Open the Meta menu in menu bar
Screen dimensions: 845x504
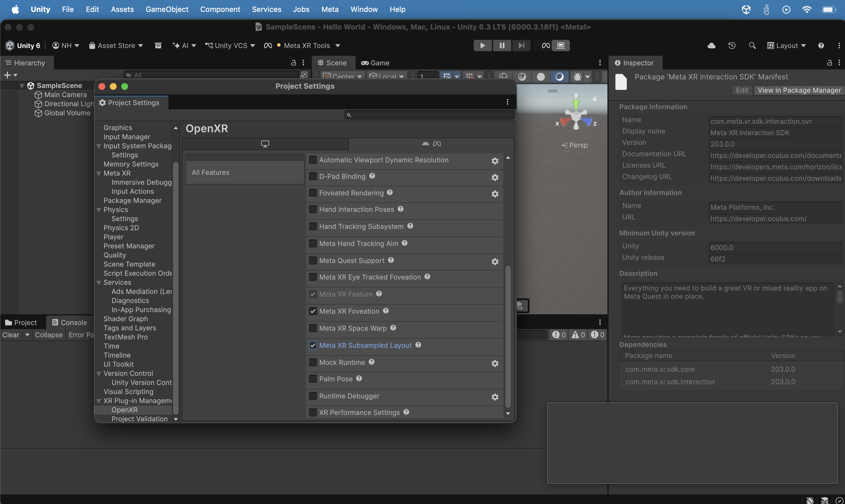pos(330,9)
